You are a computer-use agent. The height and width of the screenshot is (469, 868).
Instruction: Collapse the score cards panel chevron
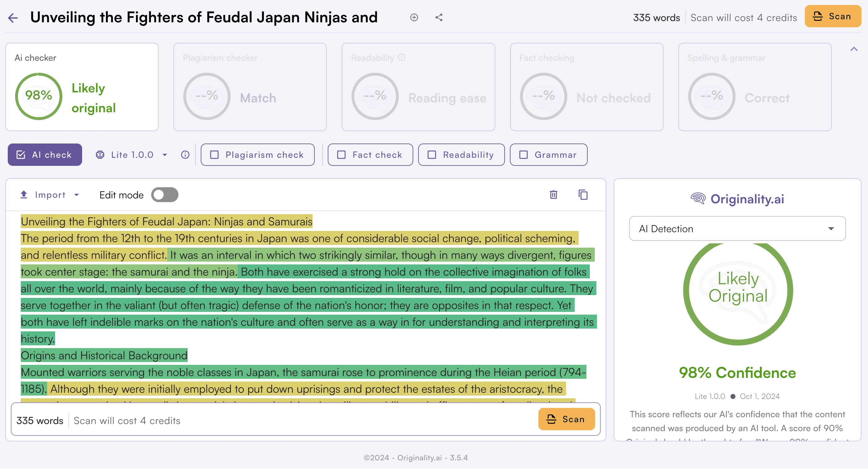[x=853, y=49]
